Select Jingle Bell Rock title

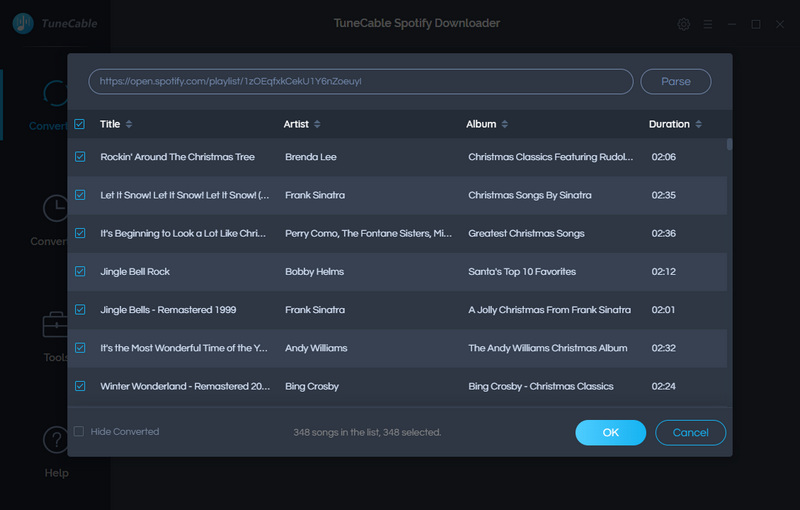coord(135,271)
